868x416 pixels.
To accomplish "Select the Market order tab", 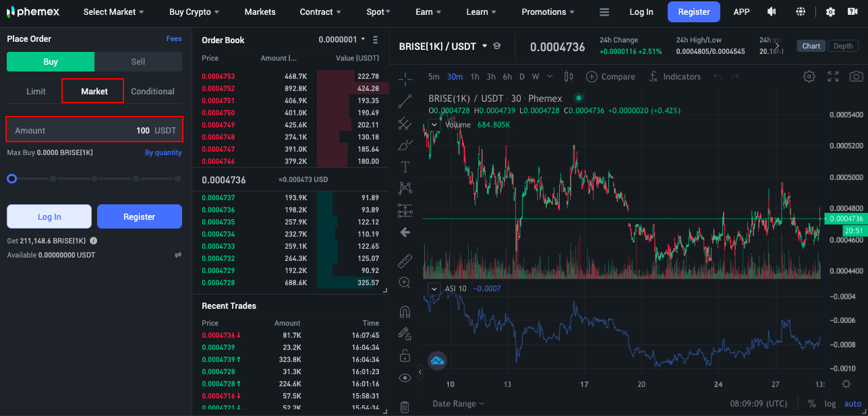I will (x=93, y=91).
